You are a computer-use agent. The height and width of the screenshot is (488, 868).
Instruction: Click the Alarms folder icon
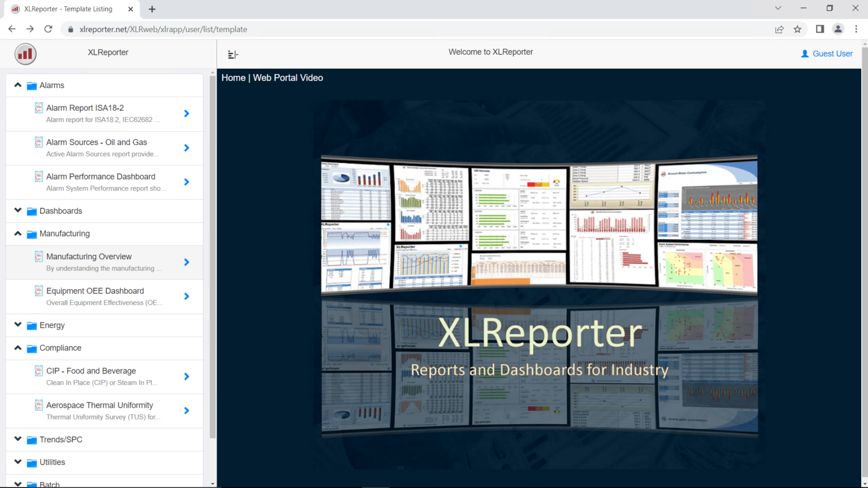pos(32,85)
